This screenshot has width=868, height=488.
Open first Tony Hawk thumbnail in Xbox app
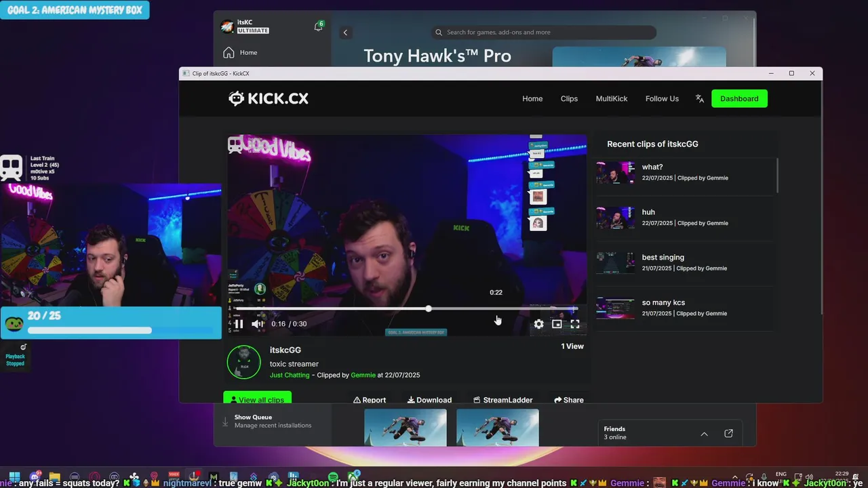click(406, 427)
